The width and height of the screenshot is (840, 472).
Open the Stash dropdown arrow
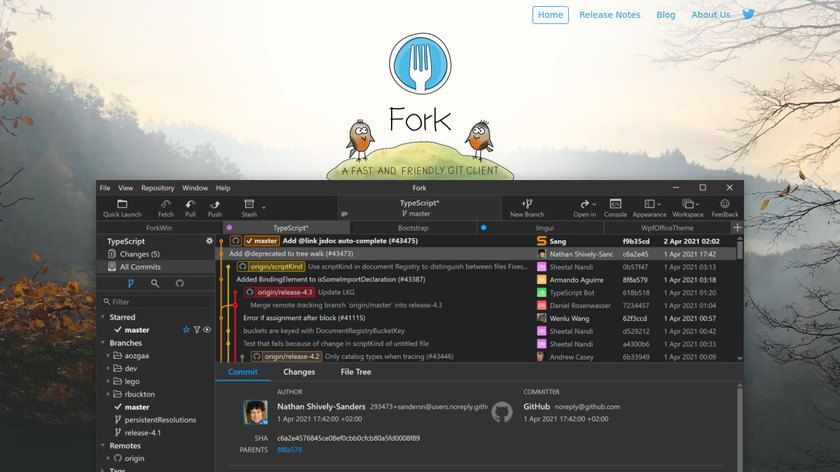pyautogui.click(x=264, y=207)
